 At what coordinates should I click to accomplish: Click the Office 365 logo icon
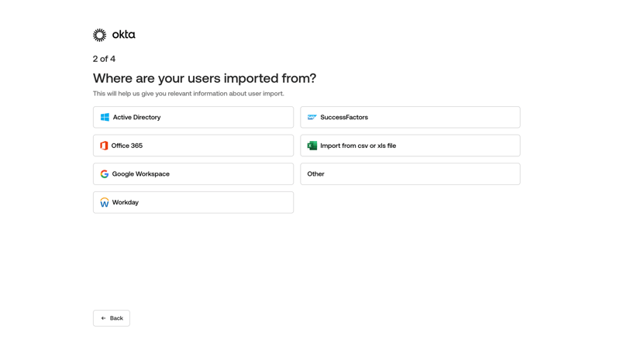pyautogui.click(x=104, y=146)
